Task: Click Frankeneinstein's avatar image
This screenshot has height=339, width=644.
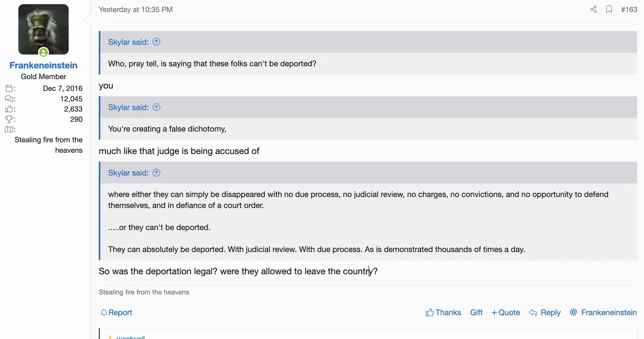Action: coord(43,29)
